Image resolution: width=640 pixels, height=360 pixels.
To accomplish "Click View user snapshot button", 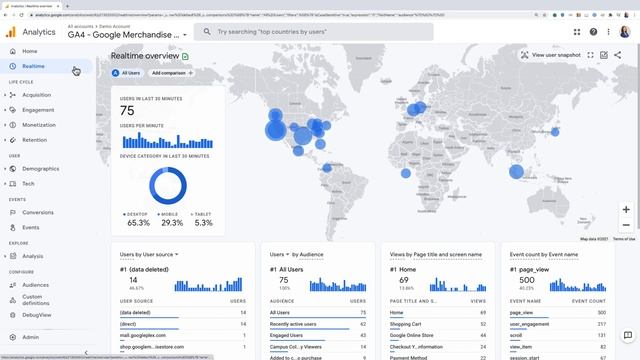I will 551,55.
